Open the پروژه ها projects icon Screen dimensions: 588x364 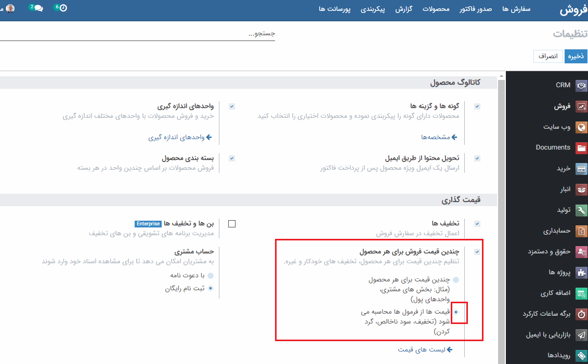[x=581, y=273]
